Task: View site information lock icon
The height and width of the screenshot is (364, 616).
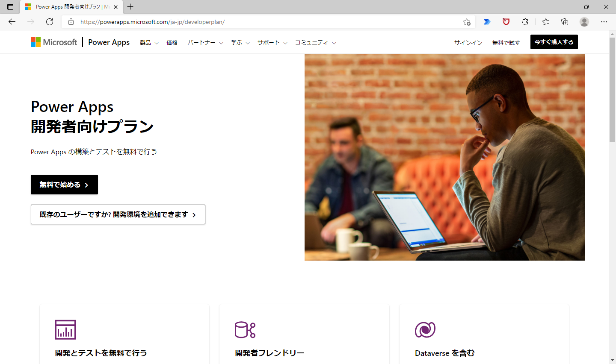Action: click(71, 22)
